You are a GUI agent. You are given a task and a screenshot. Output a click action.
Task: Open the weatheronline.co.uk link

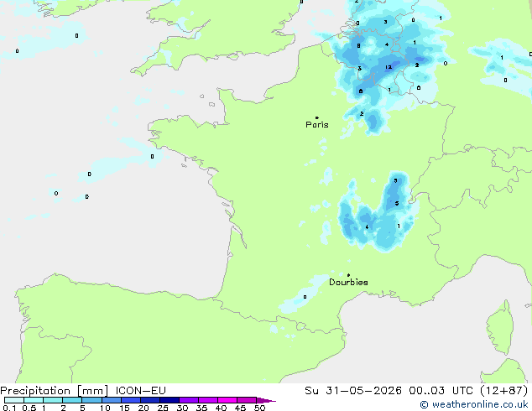coord(474,404)
